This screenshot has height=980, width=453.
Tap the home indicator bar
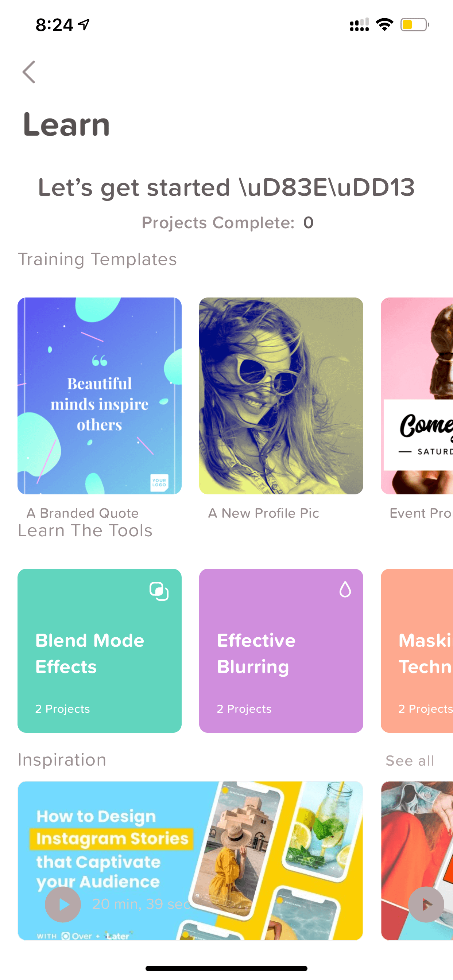(x=226, y=968)
